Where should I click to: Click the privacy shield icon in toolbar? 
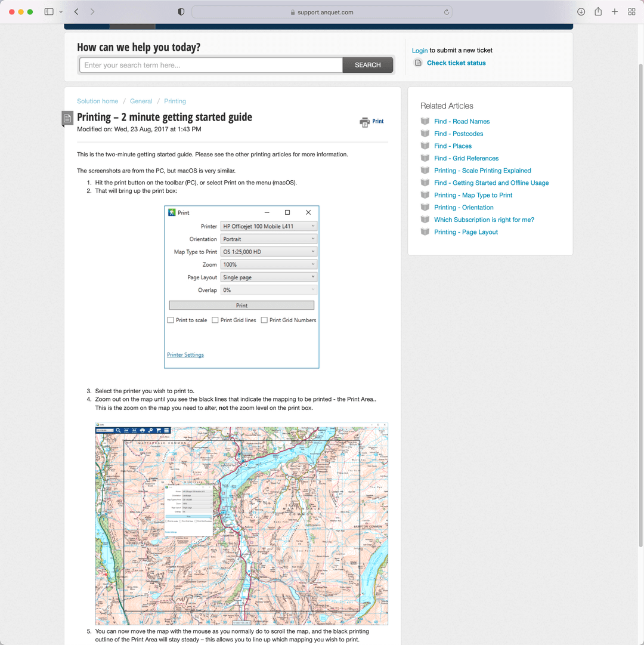pyautogui.click(x=181, y=12)
